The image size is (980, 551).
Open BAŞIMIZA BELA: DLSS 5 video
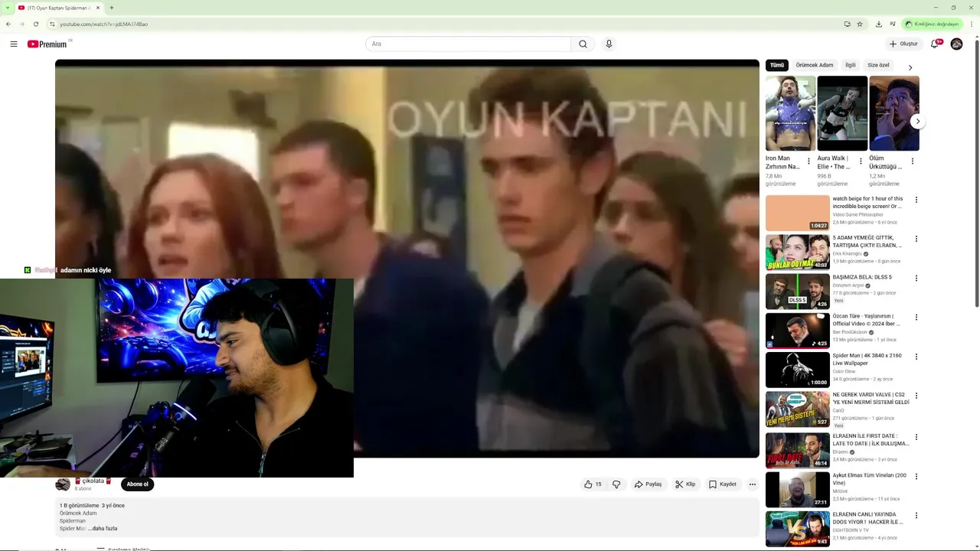click(862, 277)
